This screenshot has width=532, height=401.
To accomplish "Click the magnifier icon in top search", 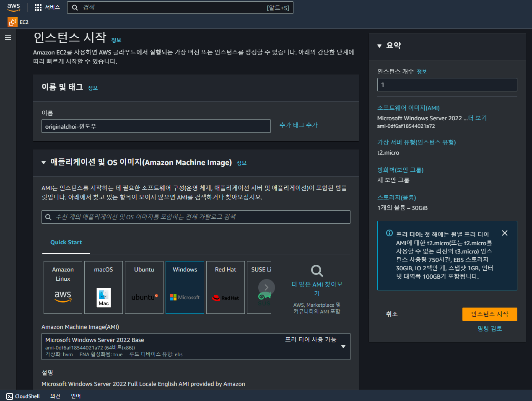I will [75, 8].
